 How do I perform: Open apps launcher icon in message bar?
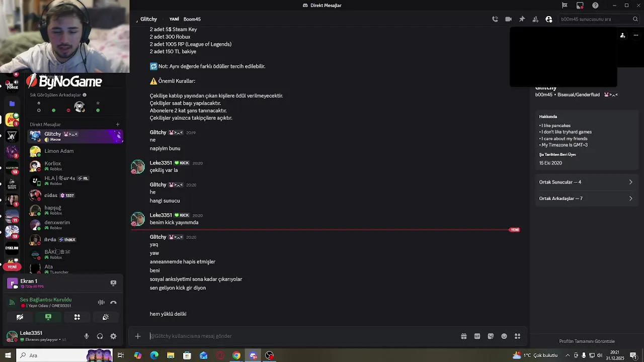517,336
